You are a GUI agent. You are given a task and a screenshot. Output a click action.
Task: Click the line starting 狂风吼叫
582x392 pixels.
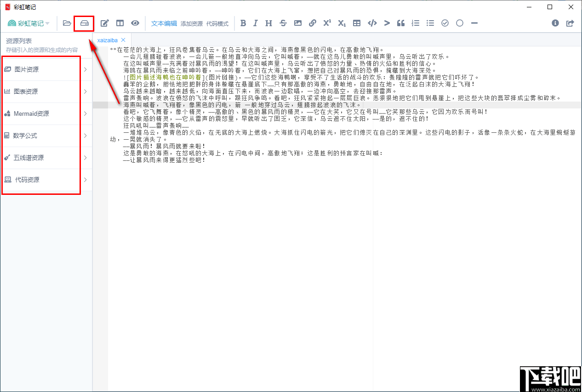[x=156, y=125]
